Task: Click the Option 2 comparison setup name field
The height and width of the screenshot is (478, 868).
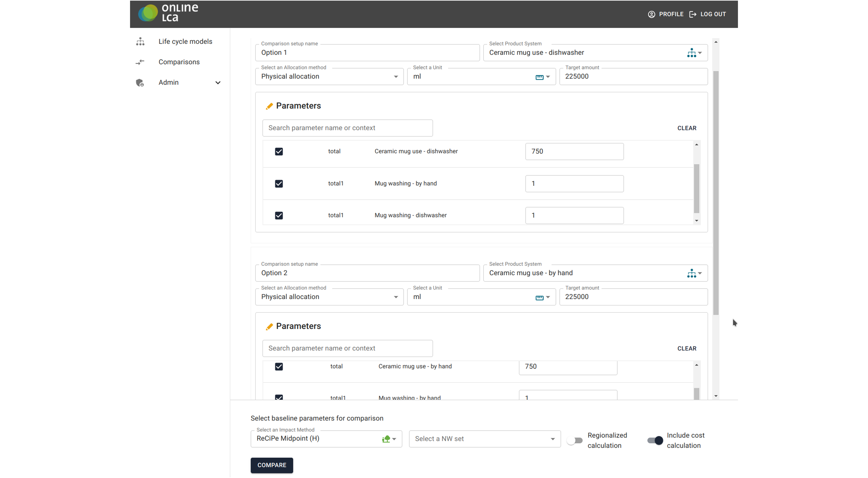Action: coord(367,273)
